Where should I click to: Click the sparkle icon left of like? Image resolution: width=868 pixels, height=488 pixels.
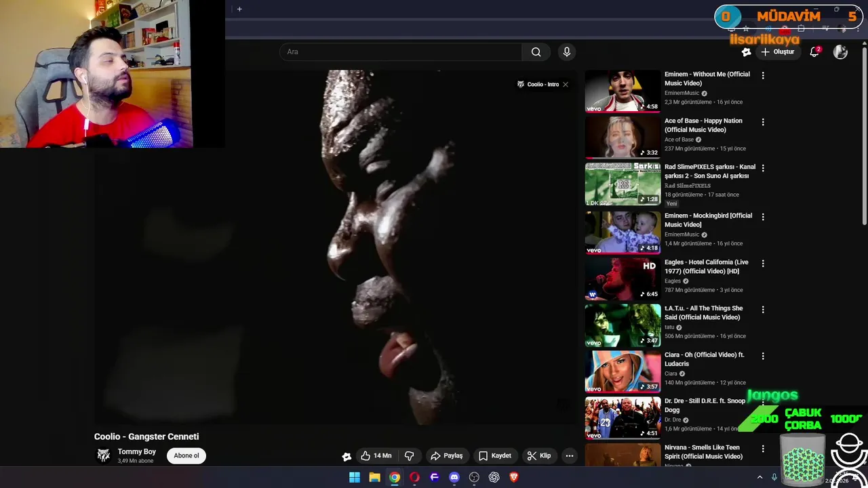pyautogui.click(x=346, y=456)
